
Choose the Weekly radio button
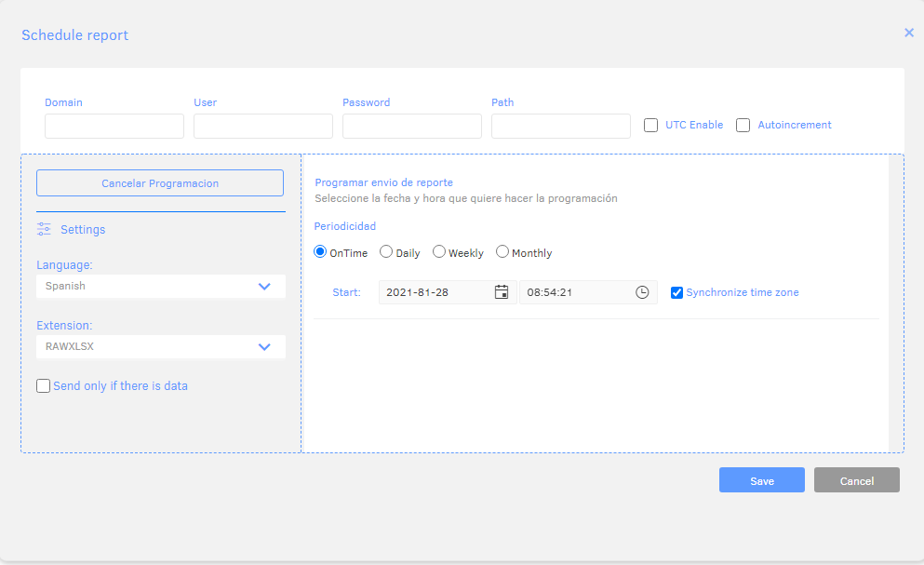coord(439,252)
